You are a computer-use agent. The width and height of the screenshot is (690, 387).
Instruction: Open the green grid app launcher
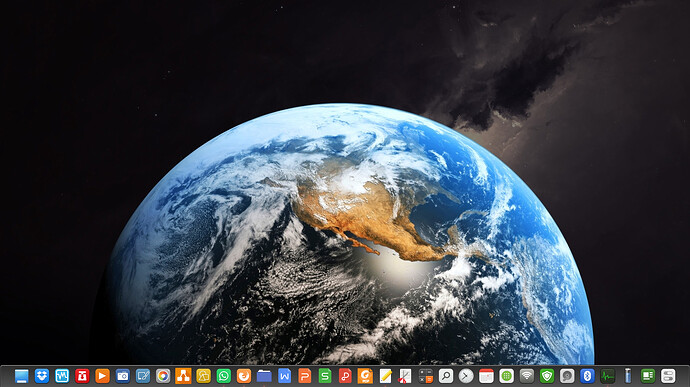pyautogui.click(x=506, y=376)
